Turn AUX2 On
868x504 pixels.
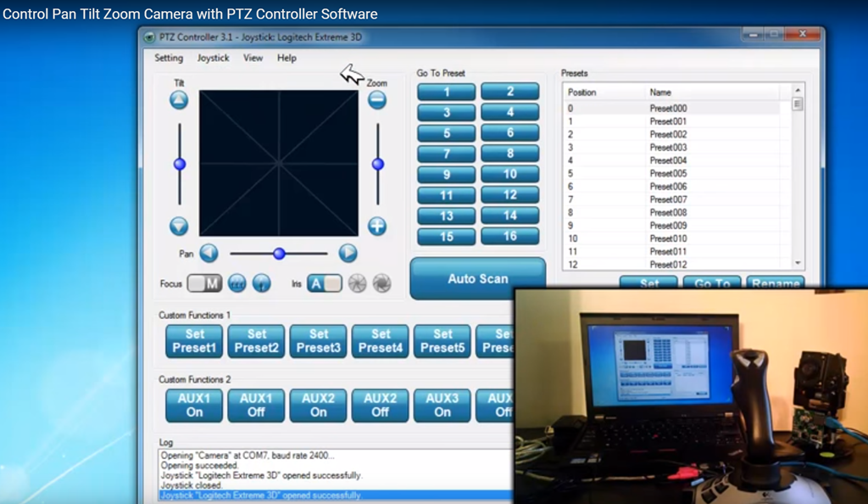(x=319, y=406)
